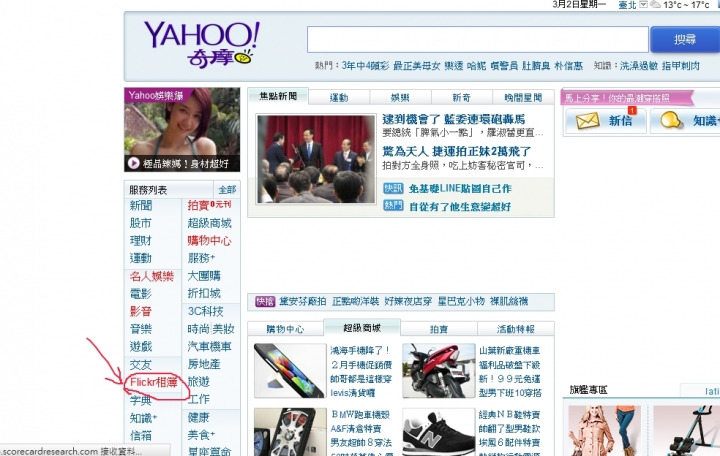
Task: Switch to the 焦點新聞 tab
Action: pyautogui.click(x=278, y=96)
